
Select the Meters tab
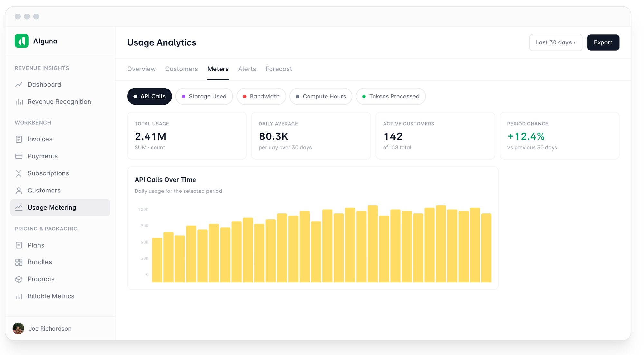(x=218, y=69)
